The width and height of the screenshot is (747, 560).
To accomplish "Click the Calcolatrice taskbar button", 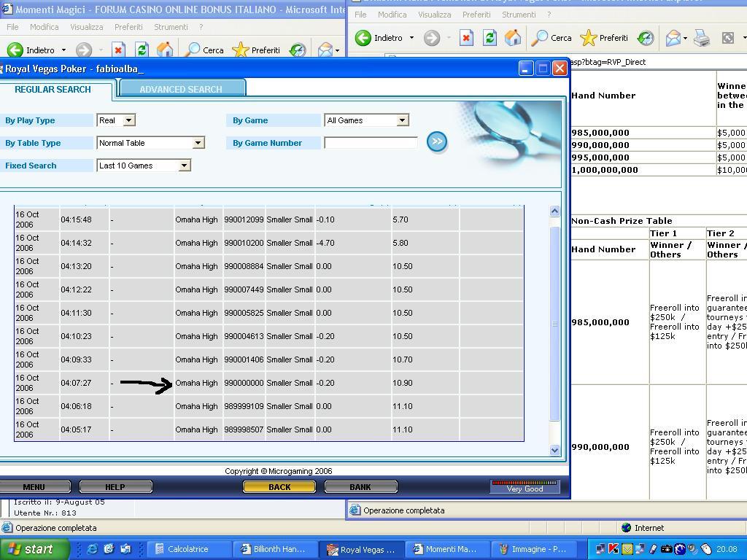I will point(187,549).
